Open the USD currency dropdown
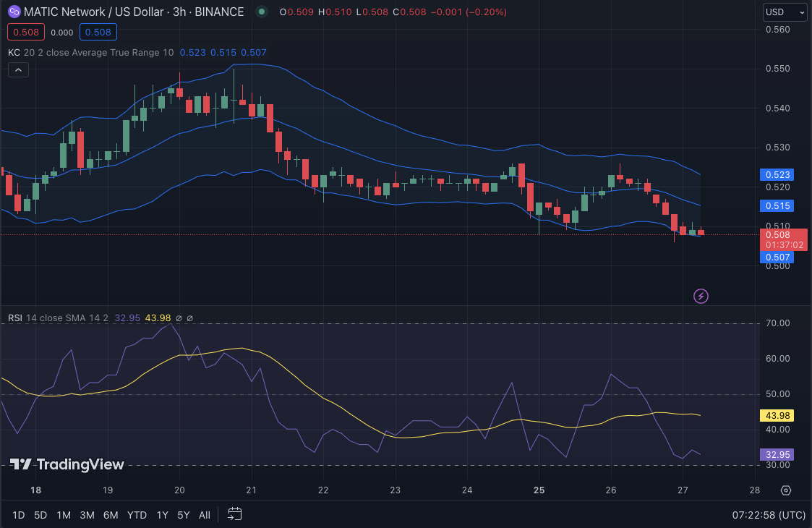This screenshot has height=528, width=812. [784, 12]
